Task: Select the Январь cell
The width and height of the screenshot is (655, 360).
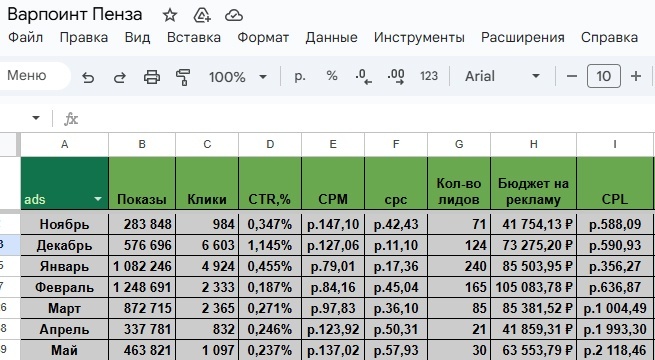Action: click(x=64, y=266)
